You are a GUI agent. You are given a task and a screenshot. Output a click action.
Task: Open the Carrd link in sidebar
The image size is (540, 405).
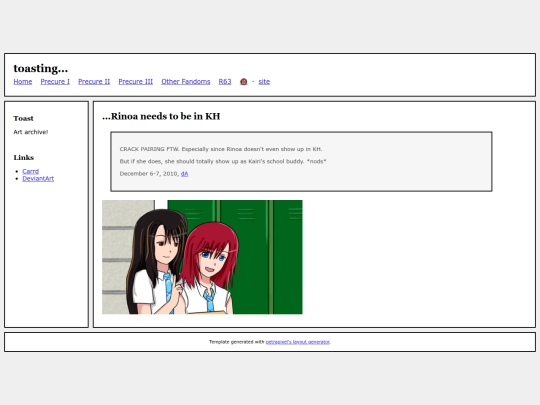(31, 171)
